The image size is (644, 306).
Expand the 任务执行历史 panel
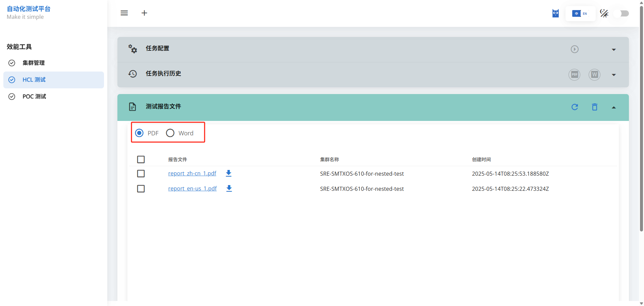pos(613,75)
